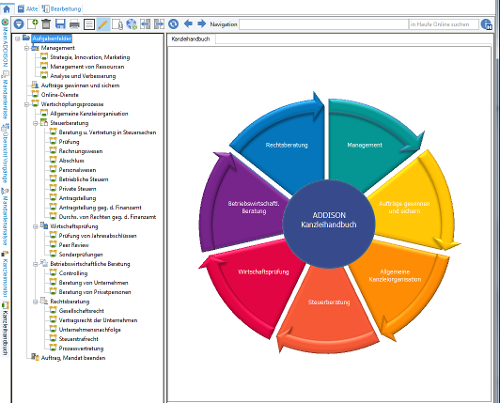Collapse the Betriebswirtschaftliche Beratung tree node
Image resolution: width=500 pixels, height=403 pixels.
click(x=35, y=264)
